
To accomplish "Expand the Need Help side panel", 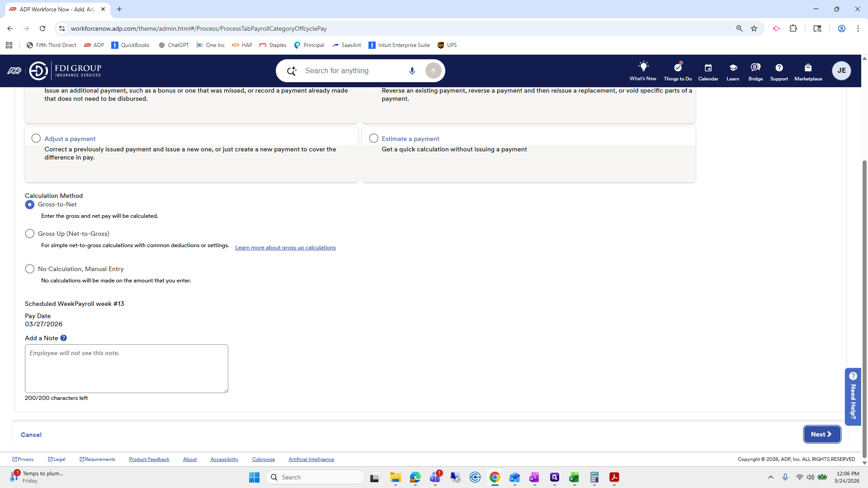I will 853,396.
